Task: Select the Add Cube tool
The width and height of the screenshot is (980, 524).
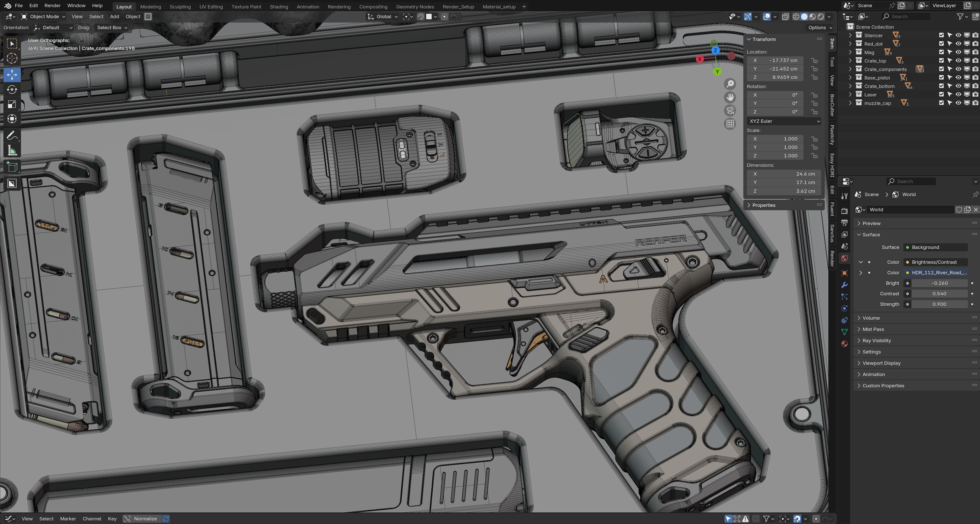Action: (12, 167)
